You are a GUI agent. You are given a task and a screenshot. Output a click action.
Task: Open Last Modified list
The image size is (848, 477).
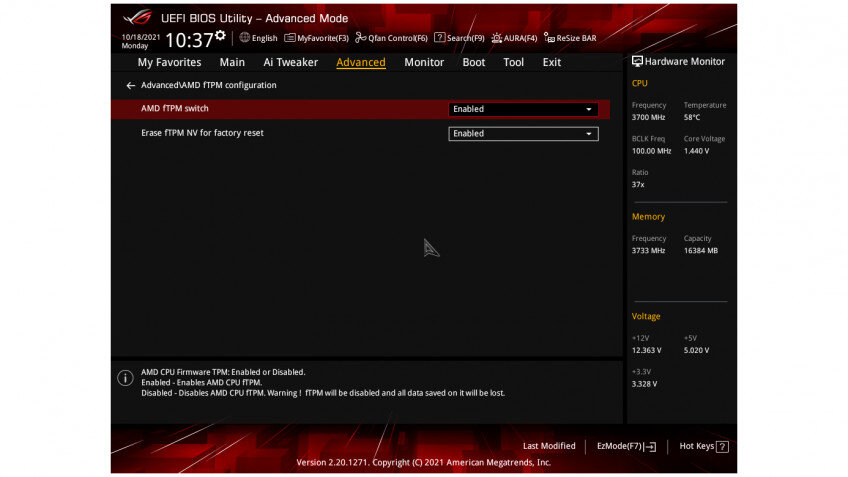(x=549, y=446)
